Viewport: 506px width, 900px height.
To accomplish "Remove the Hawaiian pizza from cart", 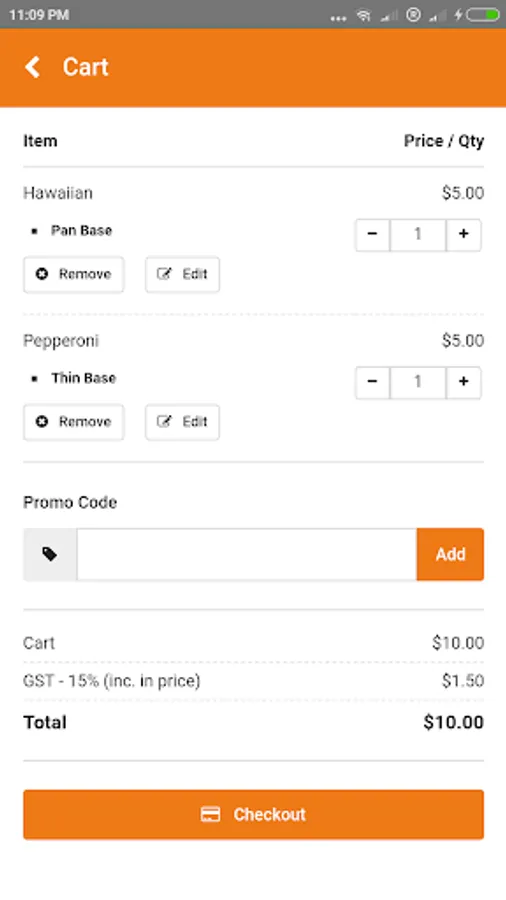I will pos(73,274).
